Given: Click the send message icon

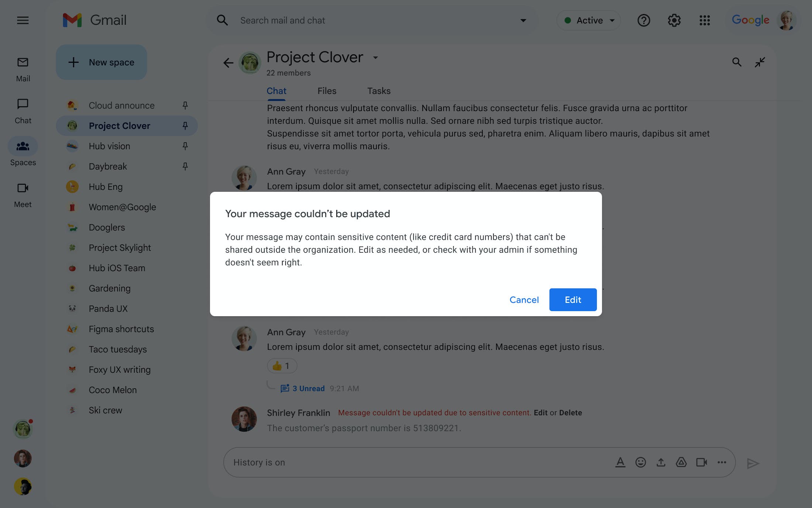Looking at the screenshot, I should (x=753, y=462).
